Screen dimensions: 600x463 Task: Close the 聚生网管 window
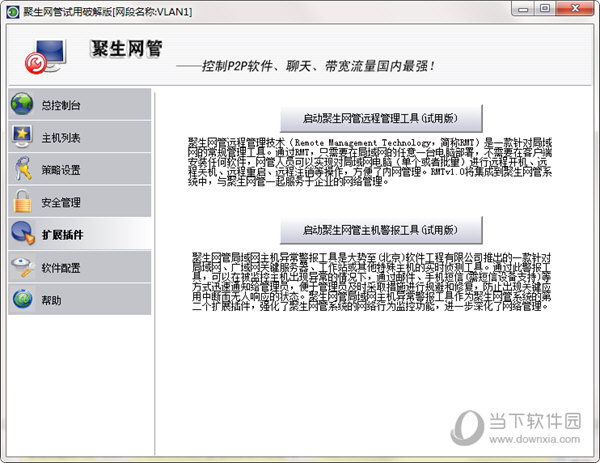tap(574, 8)
